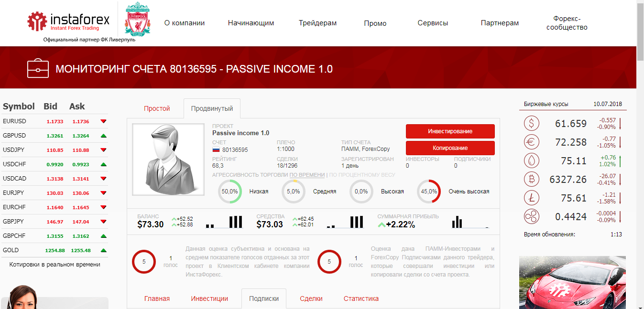Image resolution: width=644 pixels, height=309 pixels.
Task: Open the Главная tab
Action: (x=157, y=298)
